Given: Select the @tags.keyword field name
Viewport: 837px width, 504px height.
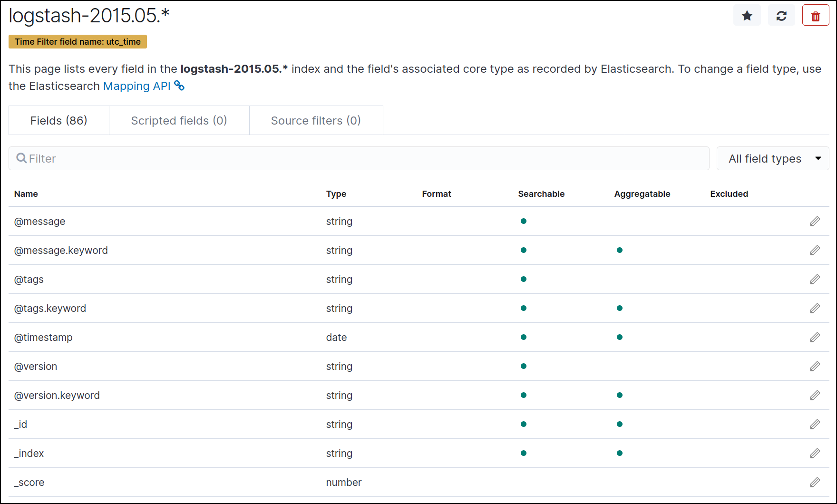Looking at the screenshot, I should 50,309.
